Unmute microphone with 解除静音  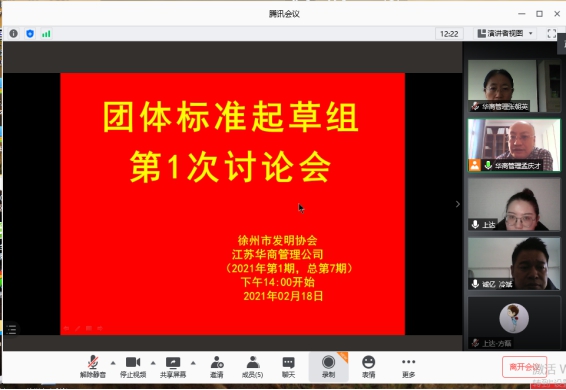[x=93, y=367]
